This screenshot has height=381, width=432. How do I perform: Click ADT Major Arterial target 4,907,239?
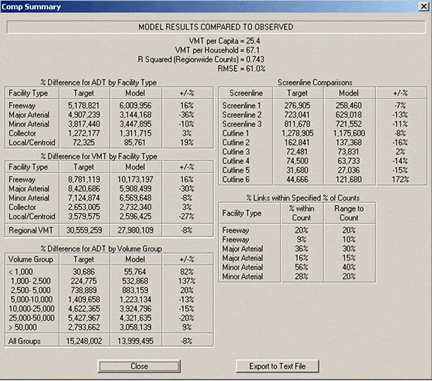pyautogui.click(x=84, y=115)
